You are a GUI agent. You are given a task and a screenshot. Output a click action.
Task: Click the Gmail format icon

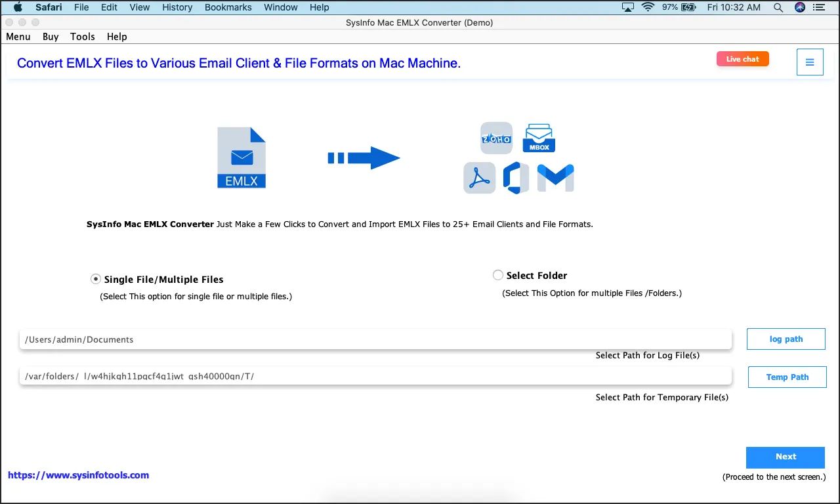click(556, 178)
